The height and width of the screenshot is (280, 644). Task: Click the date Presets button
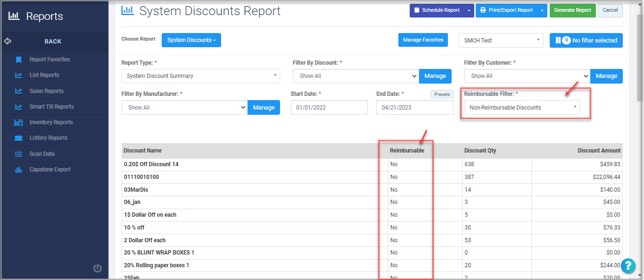pos(442,94)
